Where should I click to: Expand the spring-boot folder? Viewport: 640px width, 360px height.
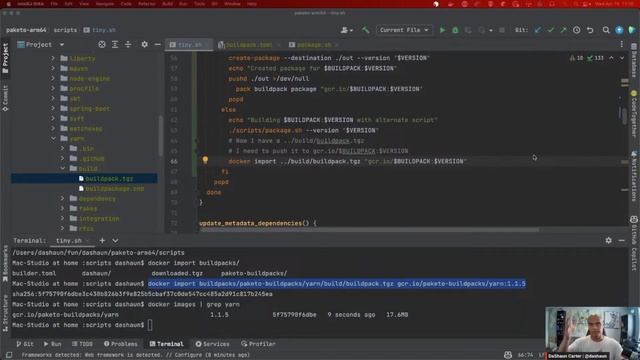pos(53,109)
